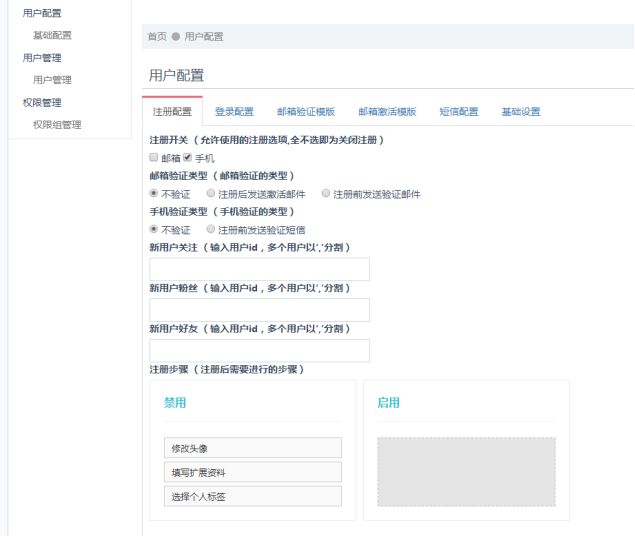Switch to 注册配置 tab
This screenshot has height=537, width=635.
click(172, 111)
